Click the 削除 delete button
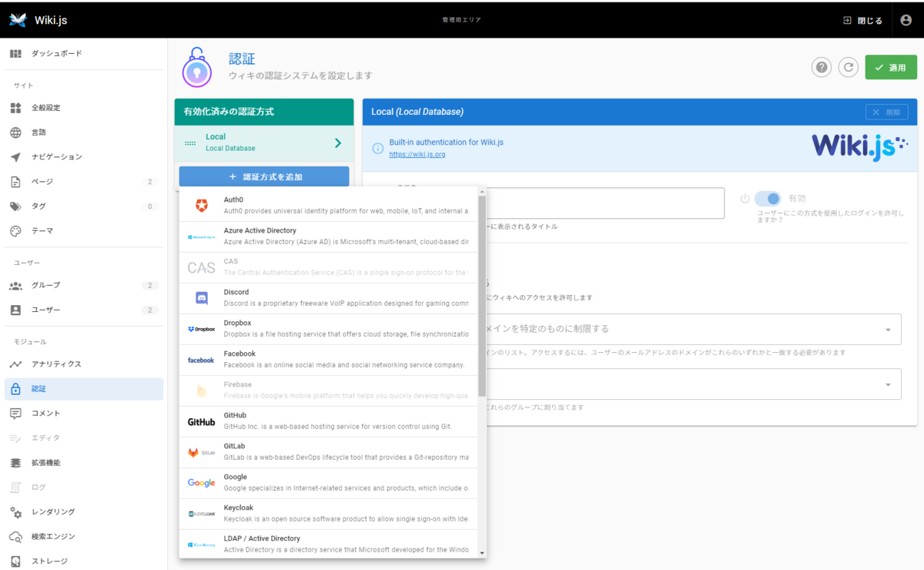 [886, 112]
